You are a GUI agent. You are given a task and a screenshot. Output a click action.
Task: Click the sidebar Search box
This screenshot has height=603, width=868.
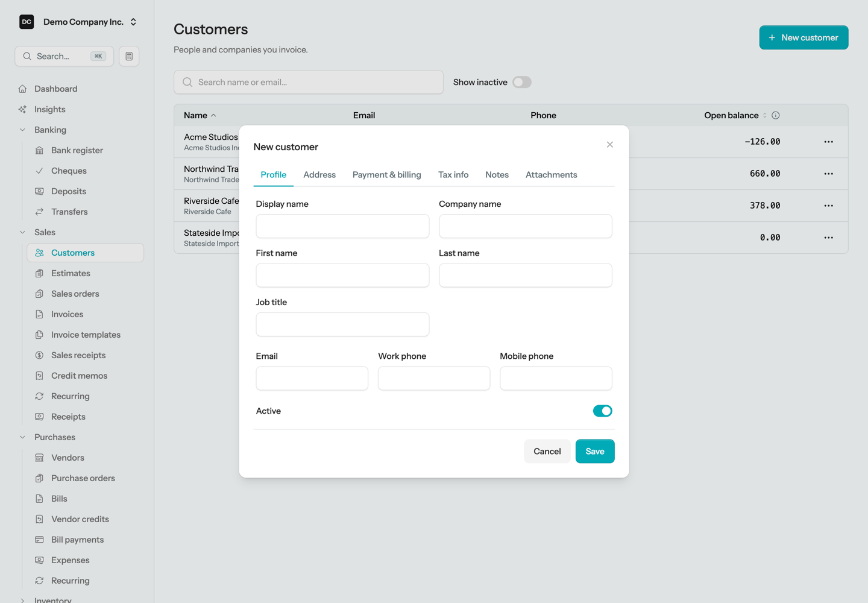click(64, 56)
